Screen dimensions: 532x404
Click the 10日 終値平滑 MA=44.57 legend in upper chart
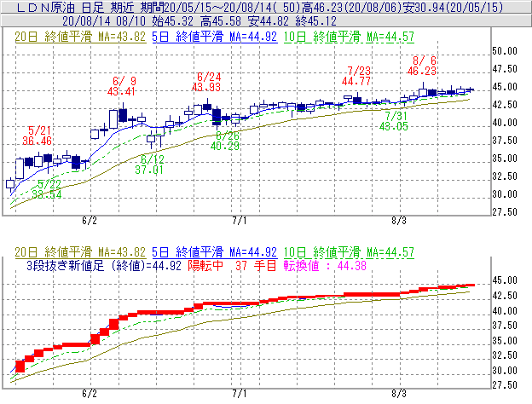(349, 37)
